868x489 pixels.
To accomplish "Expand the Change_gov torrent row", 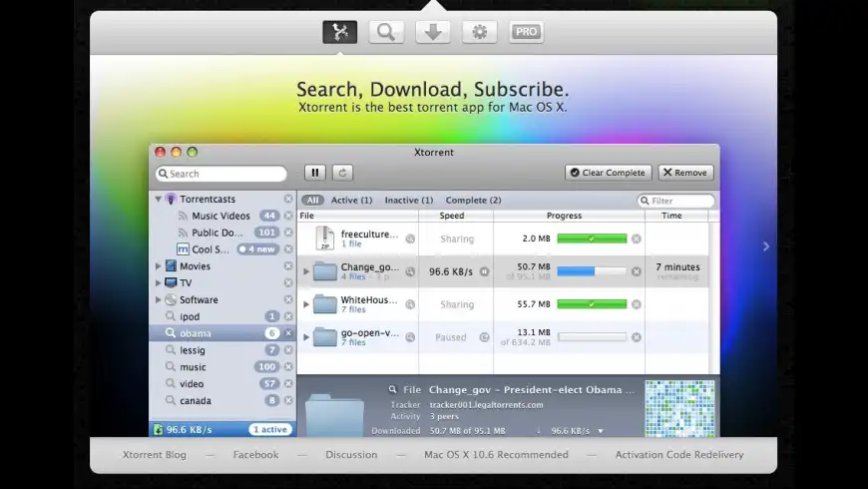I will (x=306, y=271).
